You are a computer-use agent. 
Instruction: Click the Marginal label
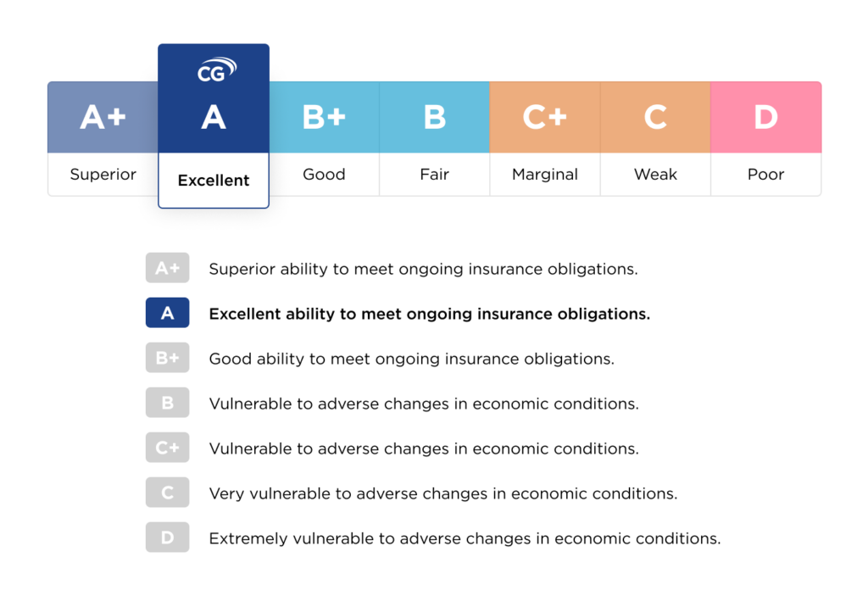(545, 175)
